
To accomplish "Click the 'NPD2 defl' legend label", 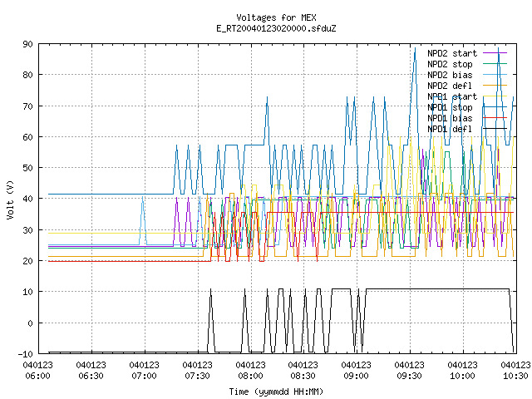I will (450, 86).
